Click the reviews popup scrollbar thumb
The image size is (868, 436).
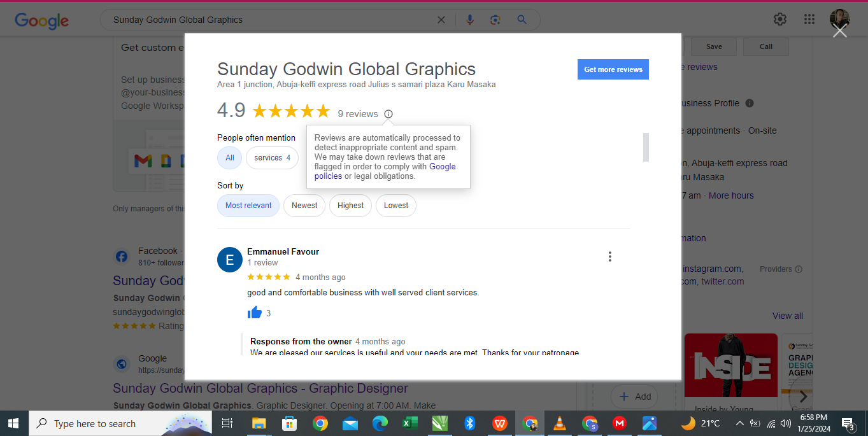point(646,147)
